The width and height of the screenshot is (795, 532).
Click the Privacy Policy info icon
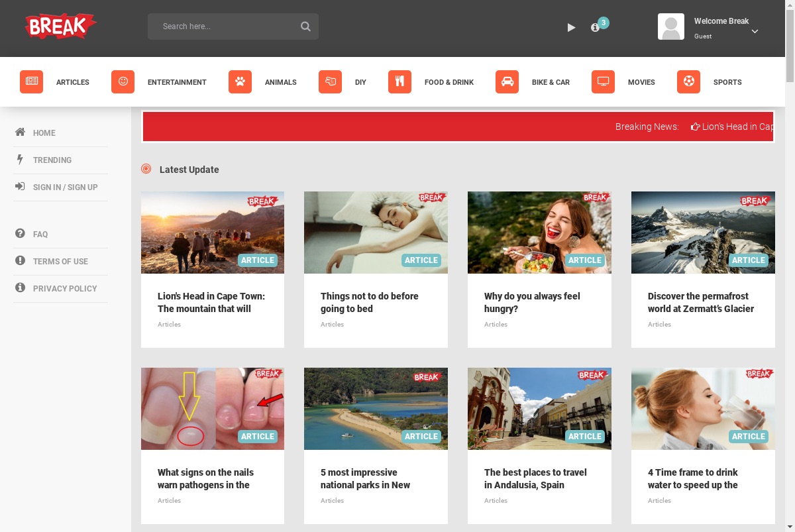(20, 288)
